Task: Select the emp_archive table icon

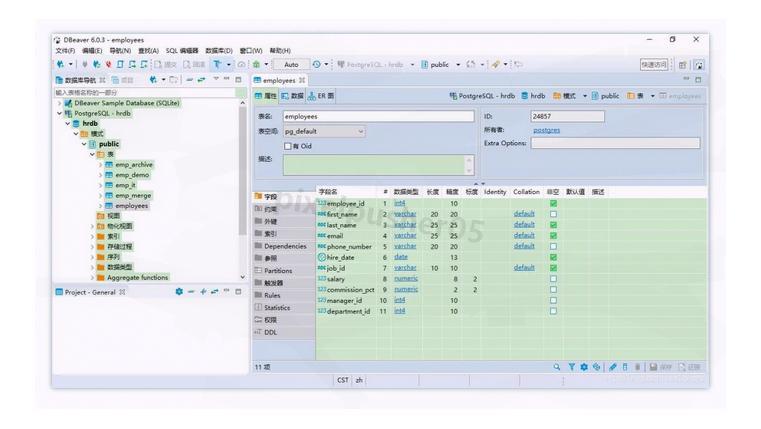Action: tap(108, 164)
